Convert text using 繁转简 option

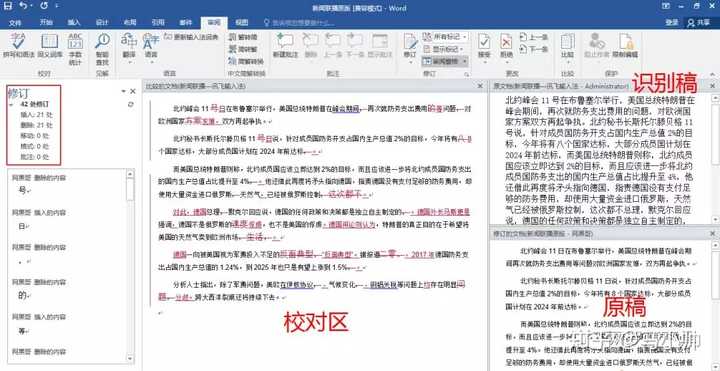click(243, 37)
